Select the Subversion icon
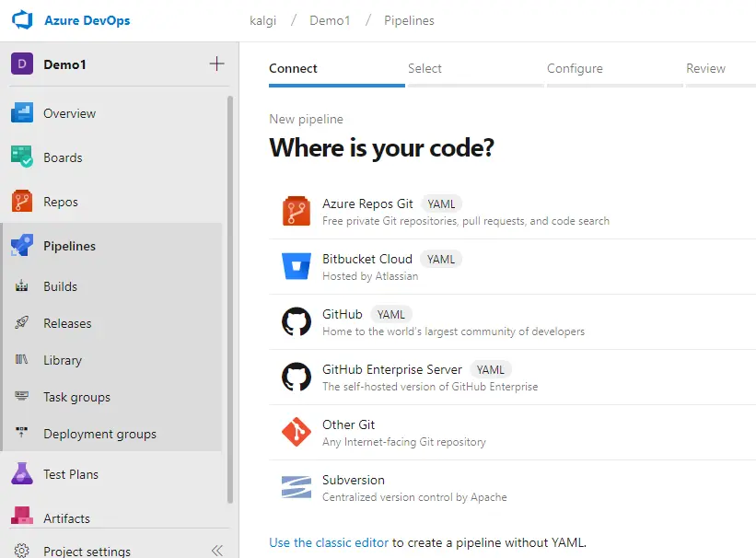756x558 pixels. [296, 486]
